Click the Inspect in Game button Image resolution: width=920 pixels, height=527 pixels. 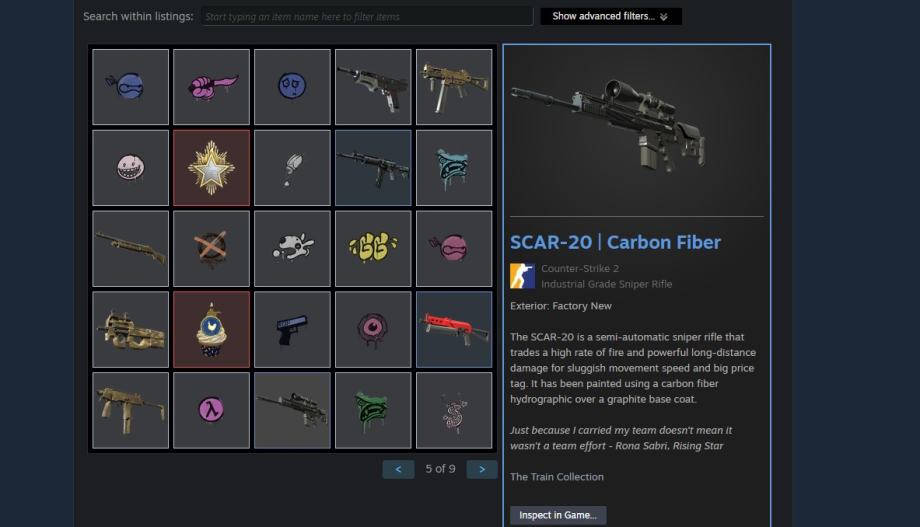[x=558, y=515]
